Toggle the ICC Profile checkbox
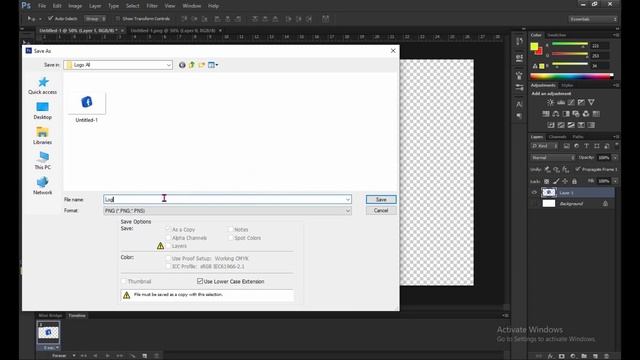 [x=168, y=267]
